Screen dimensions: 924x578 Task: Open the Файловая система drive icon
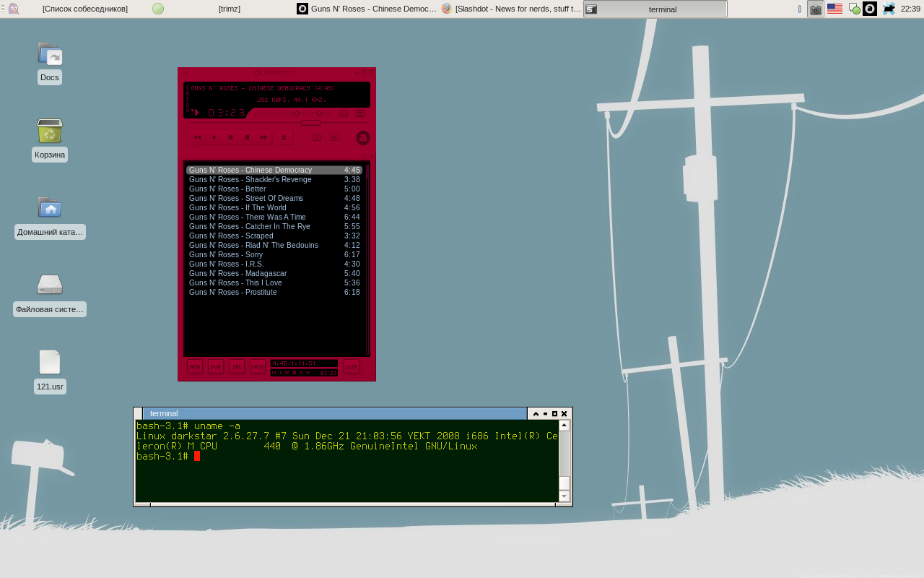50,285
